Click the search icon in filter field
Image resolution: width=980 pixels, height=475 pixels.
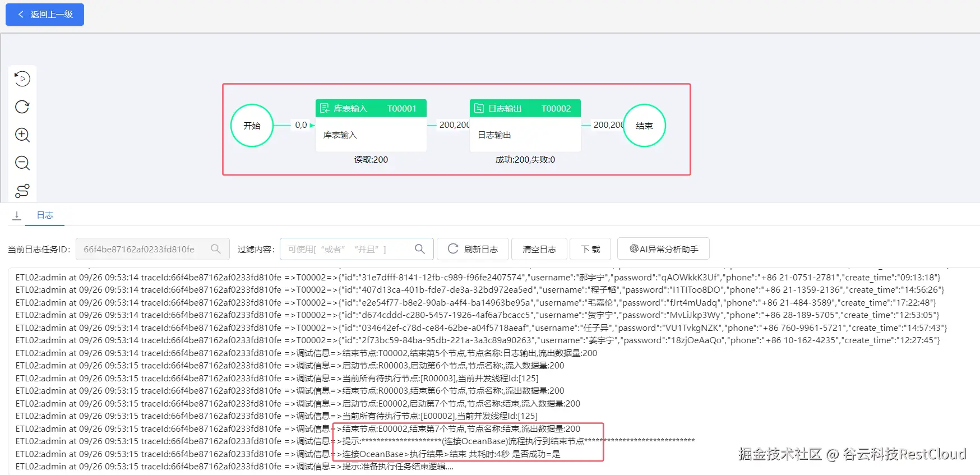420,249
